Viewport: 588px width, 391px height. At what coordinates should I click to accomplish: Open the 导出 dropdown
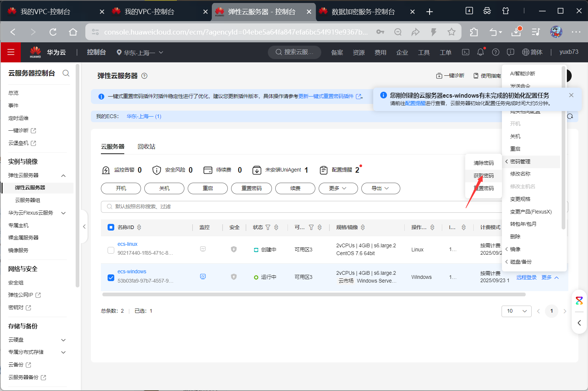(381, 188)
